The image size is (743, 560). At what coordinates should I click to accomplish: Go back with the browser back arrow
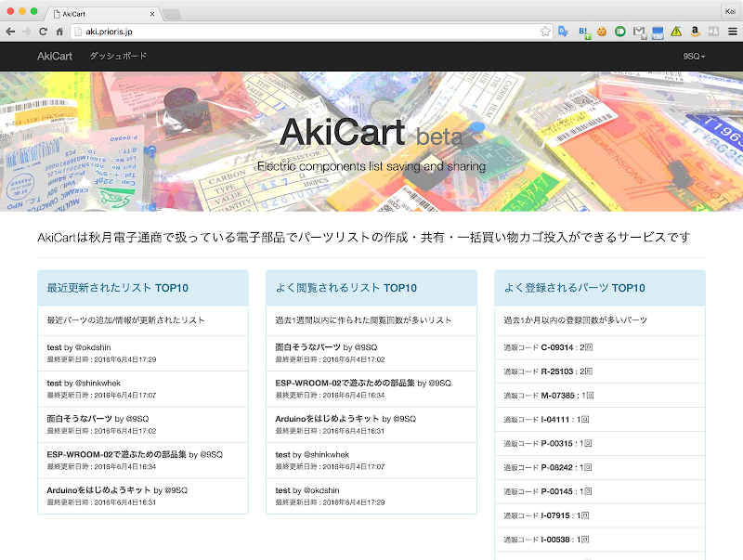[x=10, y=32]
